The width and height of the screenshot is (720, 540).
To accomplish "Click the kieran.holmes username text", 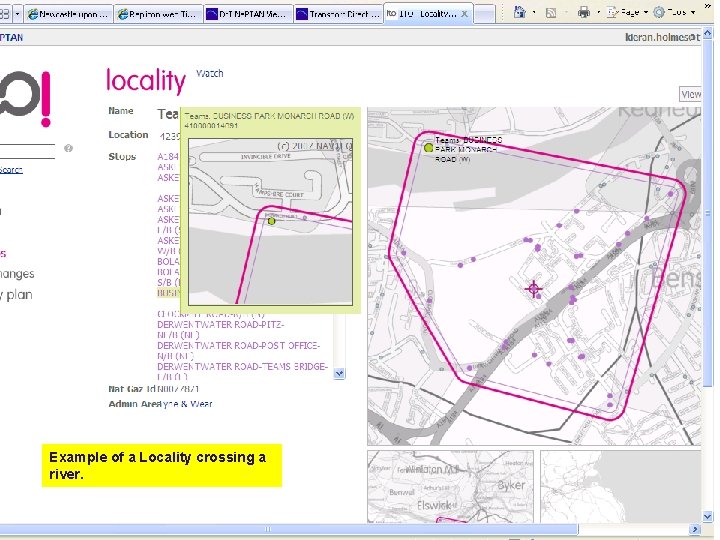I will [663, 37].
